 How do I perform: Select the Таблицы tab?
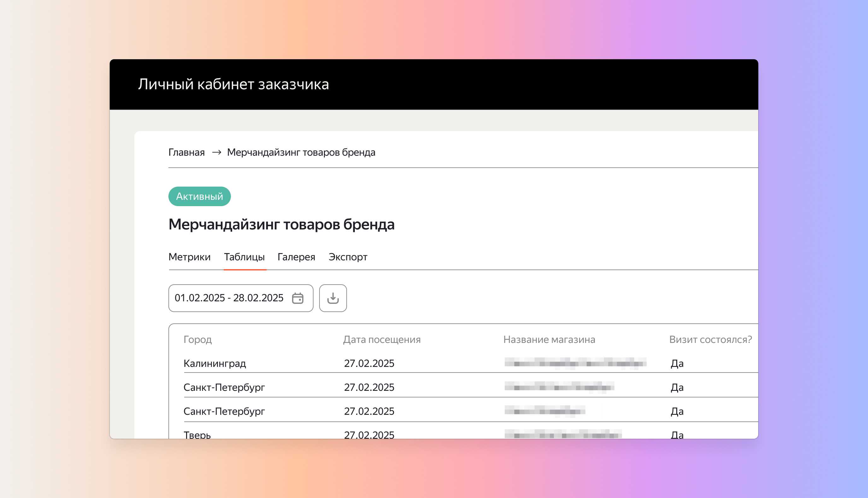point(244,257)
